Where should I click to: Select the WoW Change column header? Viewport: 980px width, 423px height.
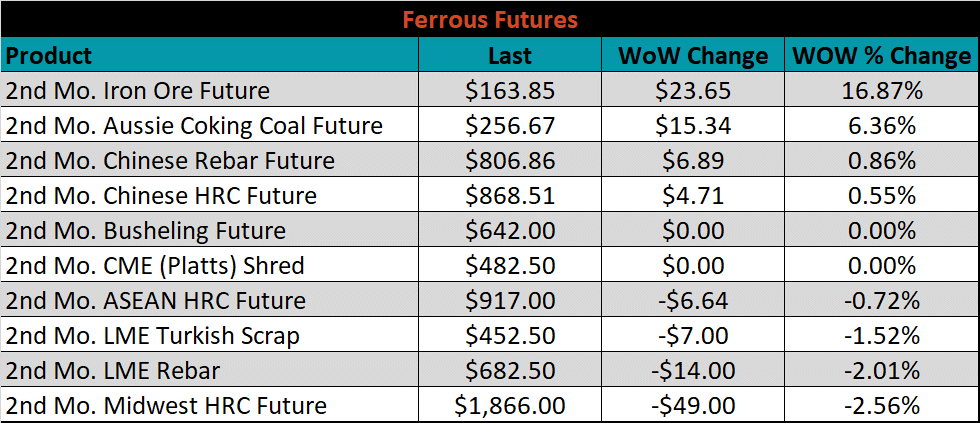click(693, 55)
